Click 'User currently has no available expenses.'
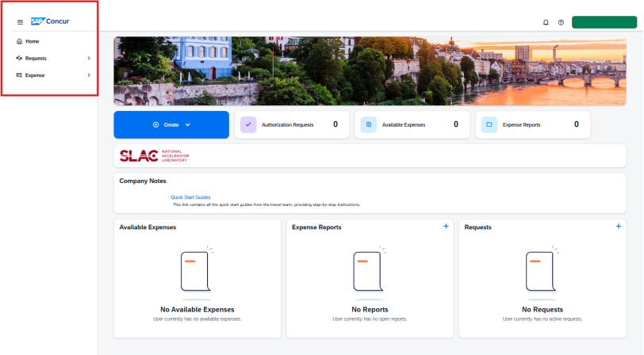Screen dimensions: 644x355 click(x=197, y=319)
